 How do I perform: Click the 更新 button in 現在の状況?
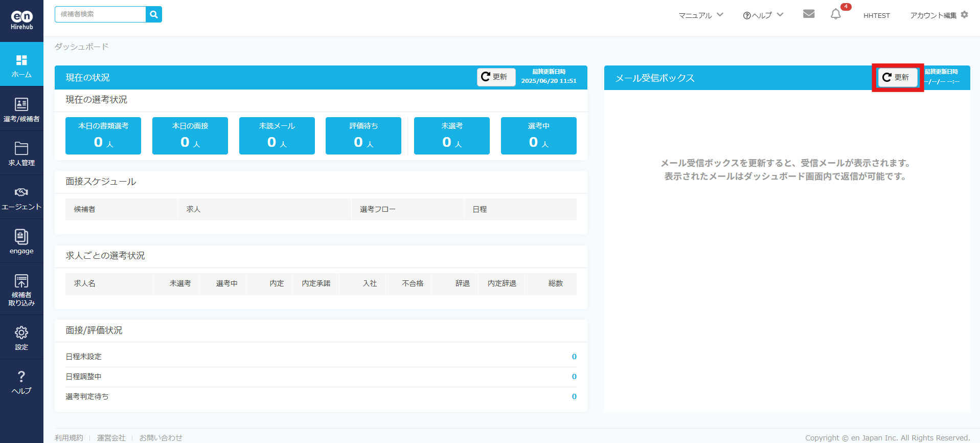496,77
